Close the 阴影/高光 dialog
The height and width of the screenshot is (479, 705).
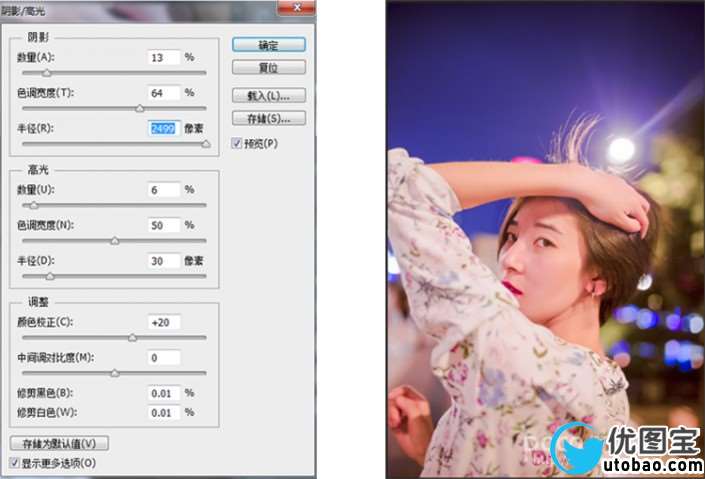click(297, 7)
